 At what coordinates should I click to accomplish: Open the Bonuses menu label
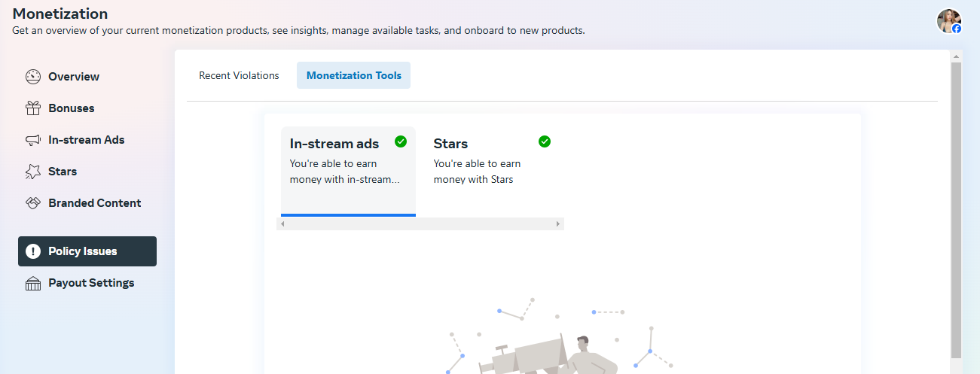(72, 108)
